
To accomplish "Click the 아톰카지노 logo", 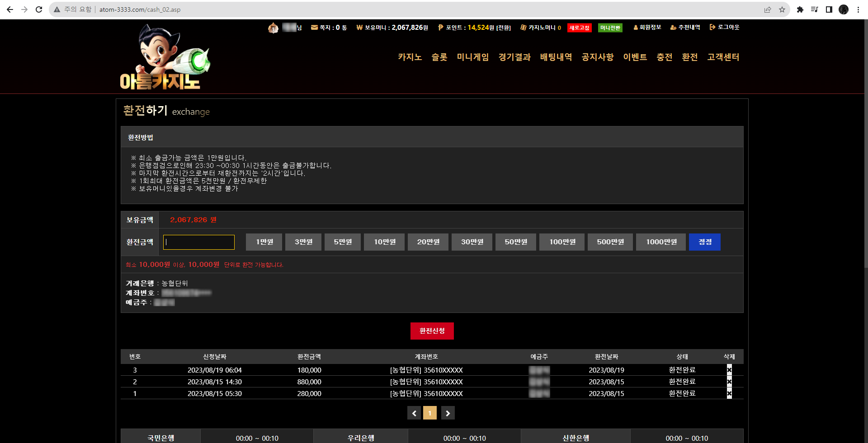I will 165,57.
